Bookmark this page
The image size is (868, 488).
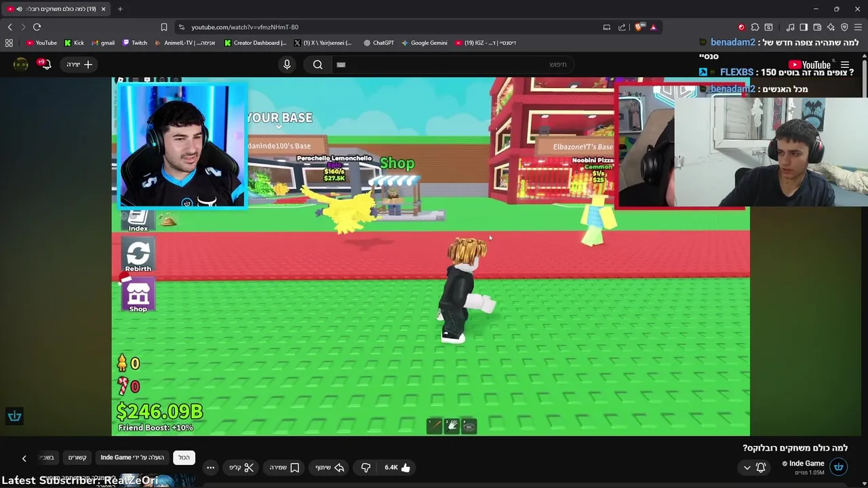click(x=164, y=27)
